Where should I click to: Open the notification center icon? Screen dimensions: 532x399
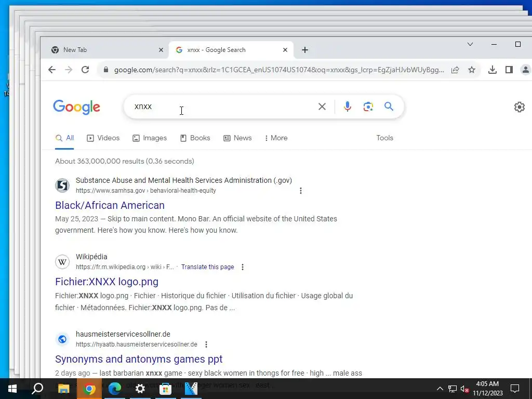(515, 389)
